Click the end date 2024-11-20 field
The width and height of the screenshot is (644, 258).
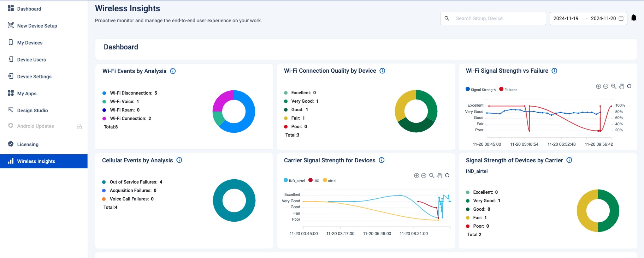point(603,18)
